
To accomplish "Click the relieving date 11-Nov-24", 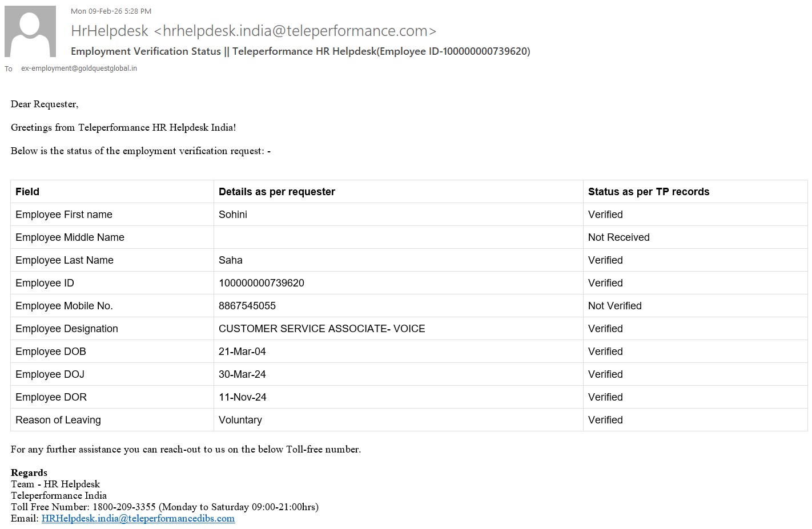I will (243, 397).
